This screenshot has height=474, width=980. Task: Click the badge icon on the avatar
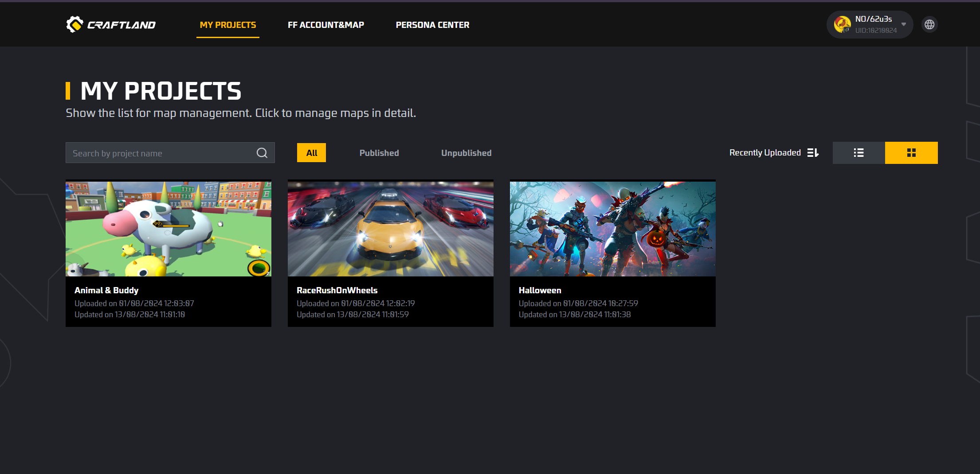(845, 31)
